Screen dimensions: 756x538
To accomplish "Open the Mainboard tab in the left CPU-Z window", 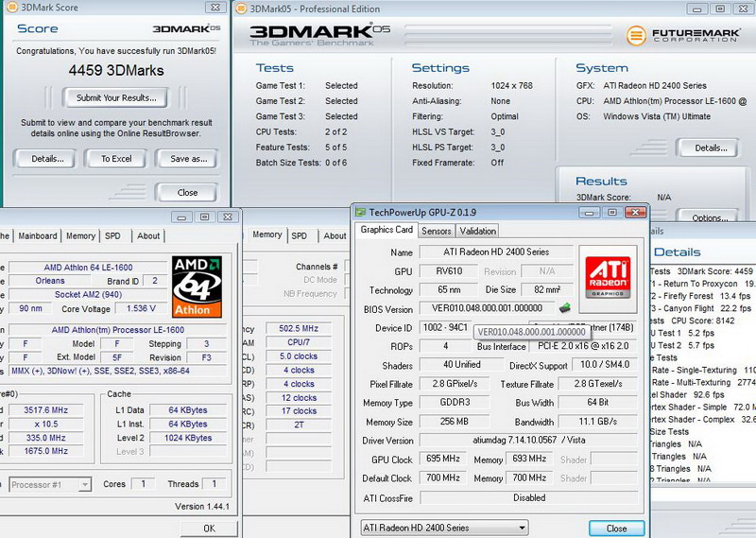I will pos(38,236).
